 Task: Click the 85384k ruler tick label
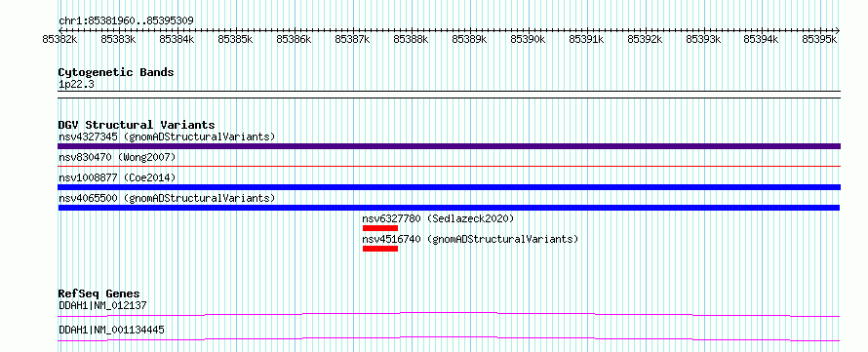[177, 39]
